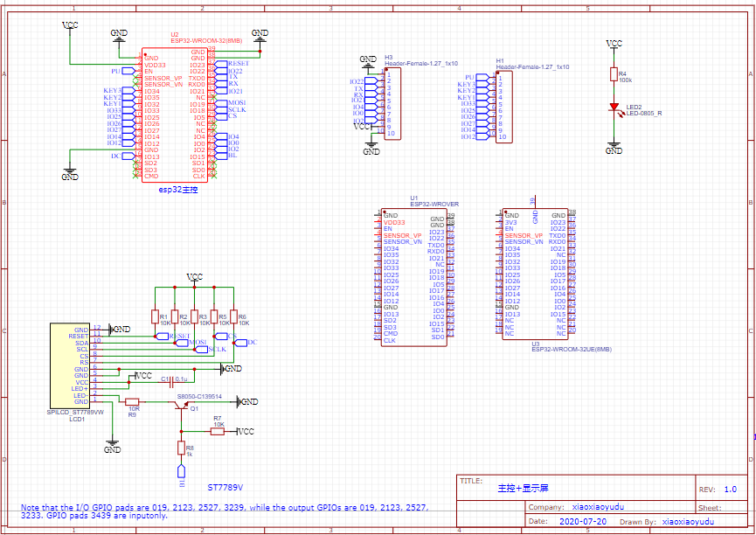Select pull-up resistor R6 symbol
The width and height of the screenshot is (756, 535).
pyautogui.click(x=234, y=316)
